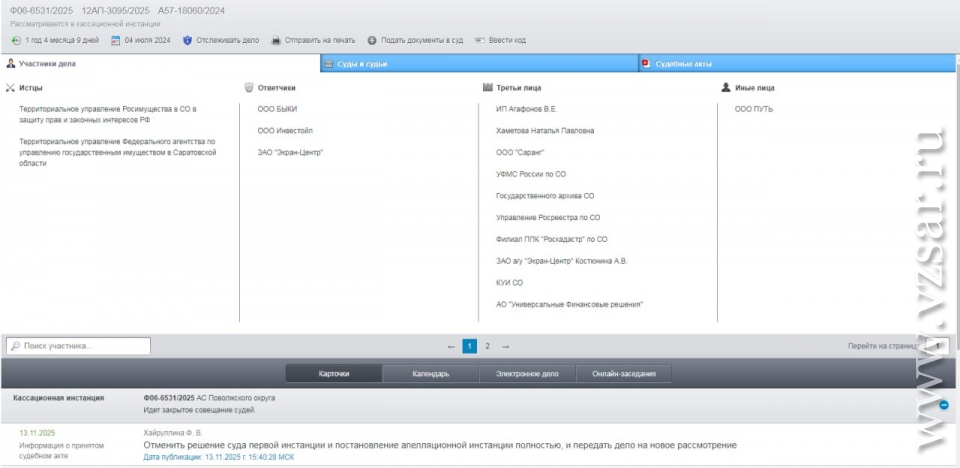Screen dimensions: 960x468
Task: Click the Суды и судьи tab icon
Action: coord(328,63)
